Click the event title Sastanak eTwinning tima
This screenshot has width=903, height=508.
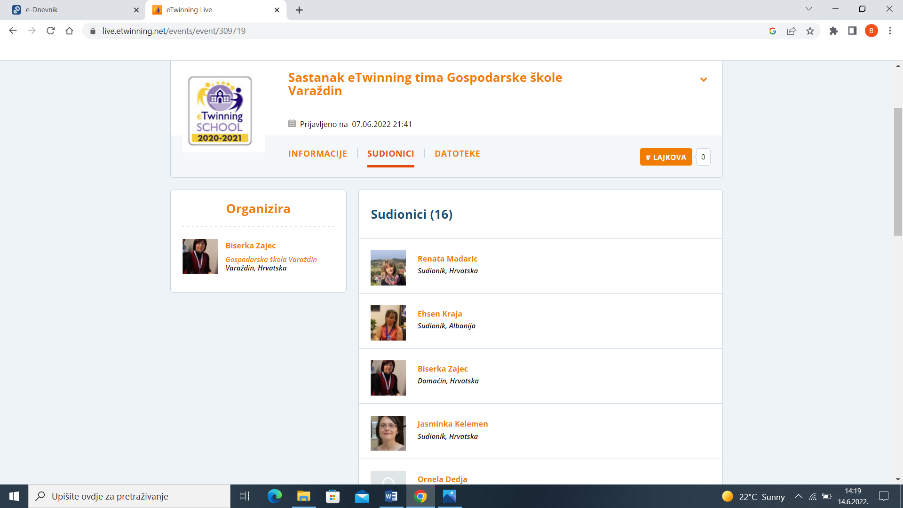(x=425, y=84)
